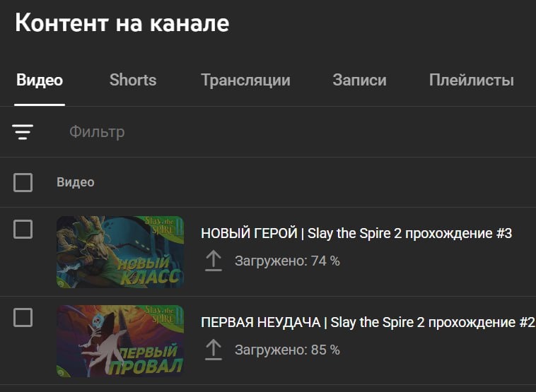Click upload arrow icon beside 85 % status
The image size is (536, 392).
pos(214,350)
